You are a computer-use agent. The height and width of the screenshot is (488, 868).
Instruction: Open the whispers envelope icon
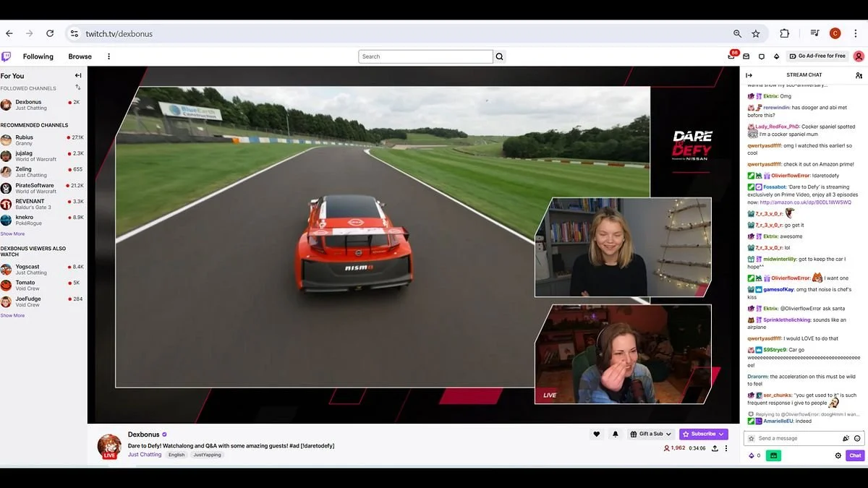coord(746,56)
